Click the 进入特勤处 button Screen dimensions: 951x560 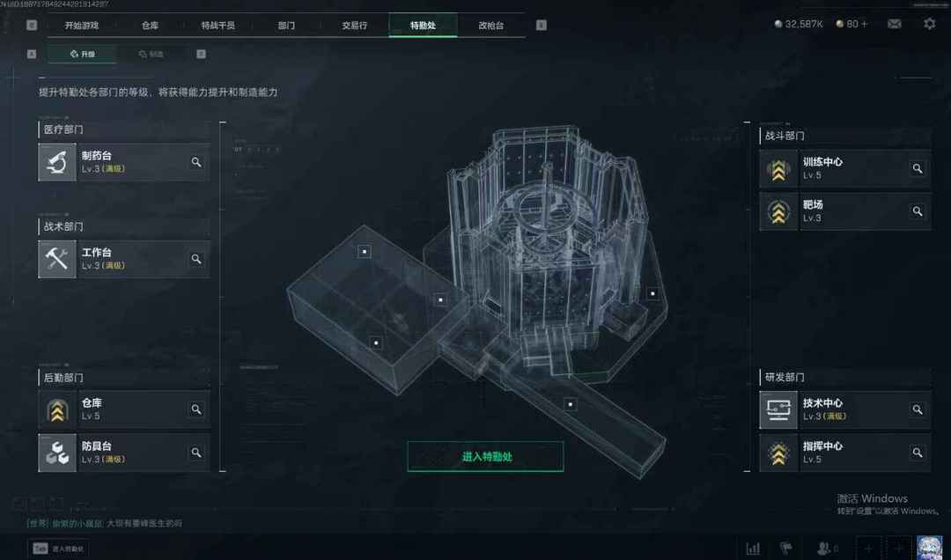pyautogui.click(x=485, y=456)
